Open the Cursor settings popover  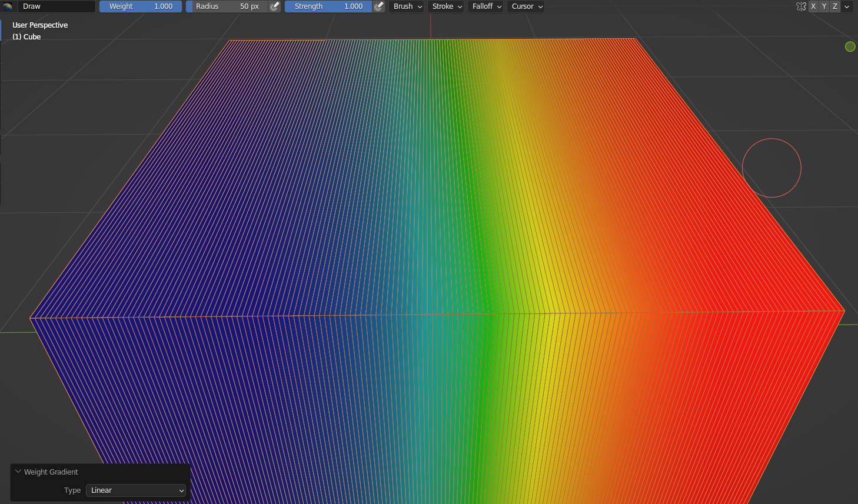click(527, 6)
